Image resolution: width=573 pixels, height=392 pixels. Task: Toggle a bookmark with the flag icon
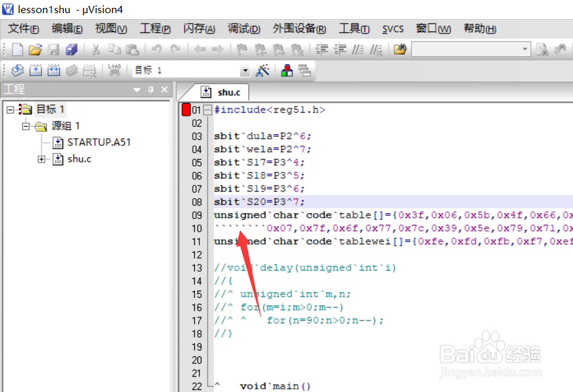point(242,49)
